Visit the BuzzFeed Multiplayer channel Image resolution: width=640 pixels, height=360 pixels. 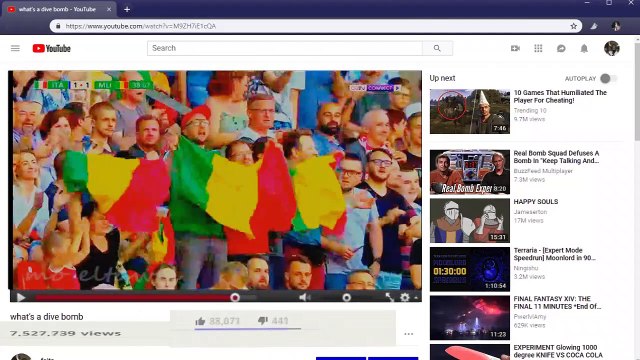[x=543, y=171]
